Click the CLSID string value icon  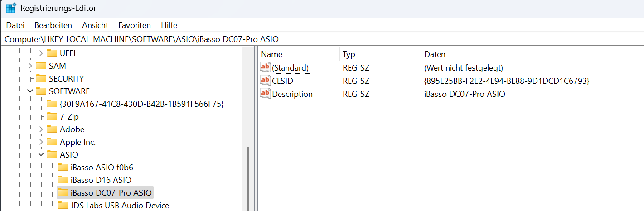pos(265,81)
